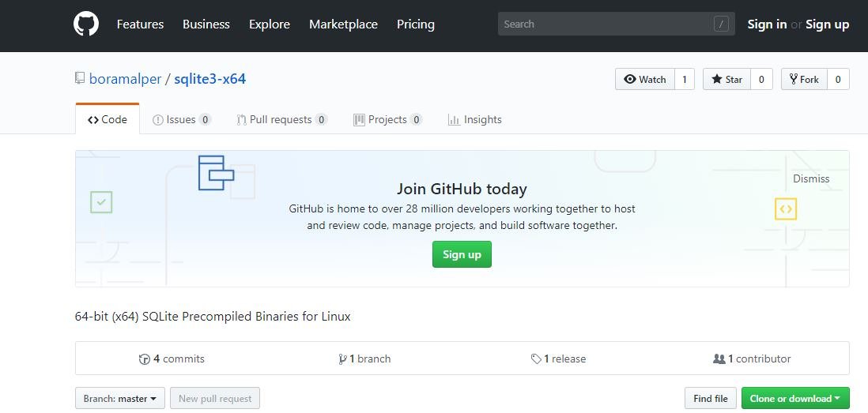The width and height of the screenshot is (868, 413).
Task: View the 1 branch list
Action: pyautogui.click(x=364, y=359)
